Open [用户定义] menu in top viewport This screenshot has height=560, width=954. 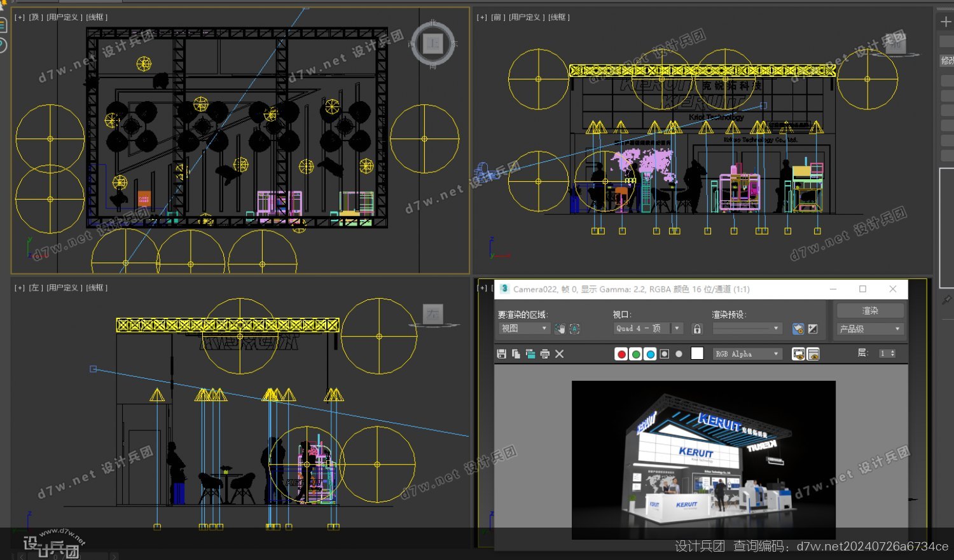coord(64,17)
